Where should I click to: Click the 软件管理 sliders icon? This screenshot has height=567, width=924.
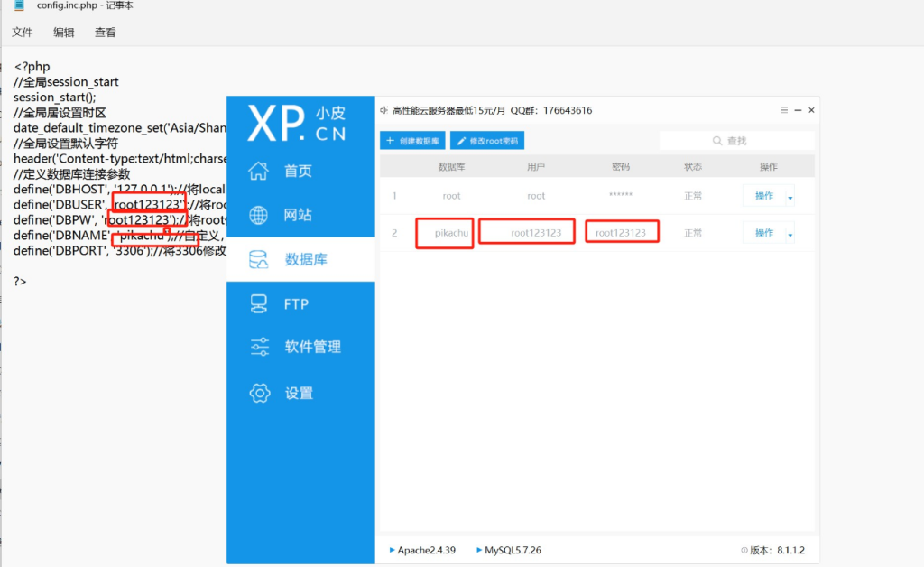click(259, 347)
